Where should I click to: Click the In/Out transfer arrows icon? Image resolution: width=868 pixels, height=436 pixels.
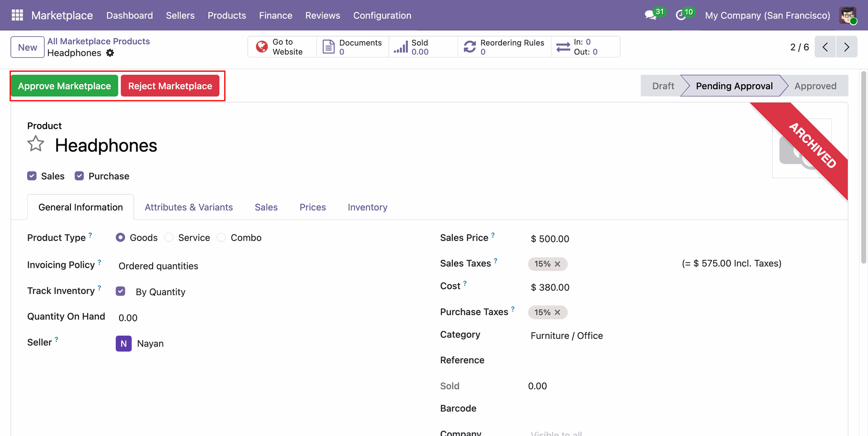pyautogui.click(x=563, y=47)
